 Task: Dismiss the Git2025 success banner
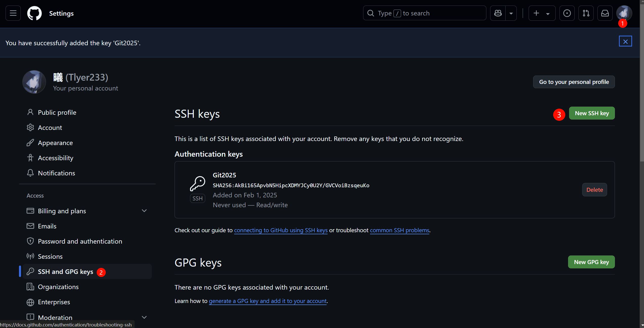point(625,41)
